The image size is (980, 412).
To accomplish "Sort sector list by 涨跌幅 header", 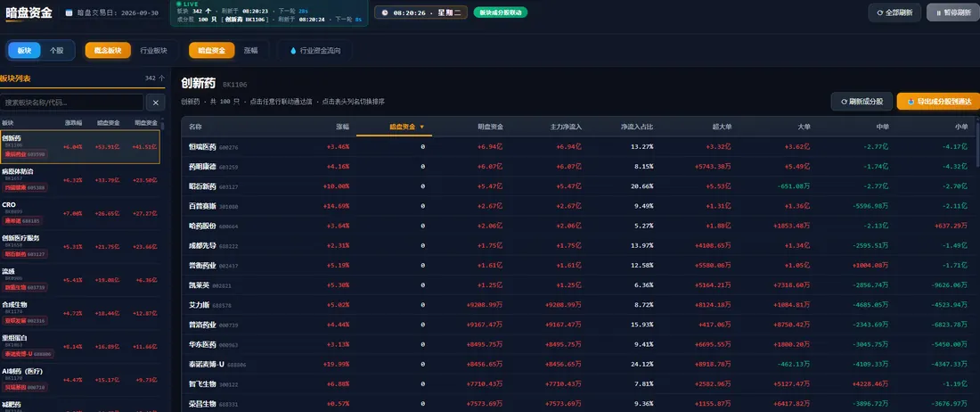I will click(x=74, y=123).
